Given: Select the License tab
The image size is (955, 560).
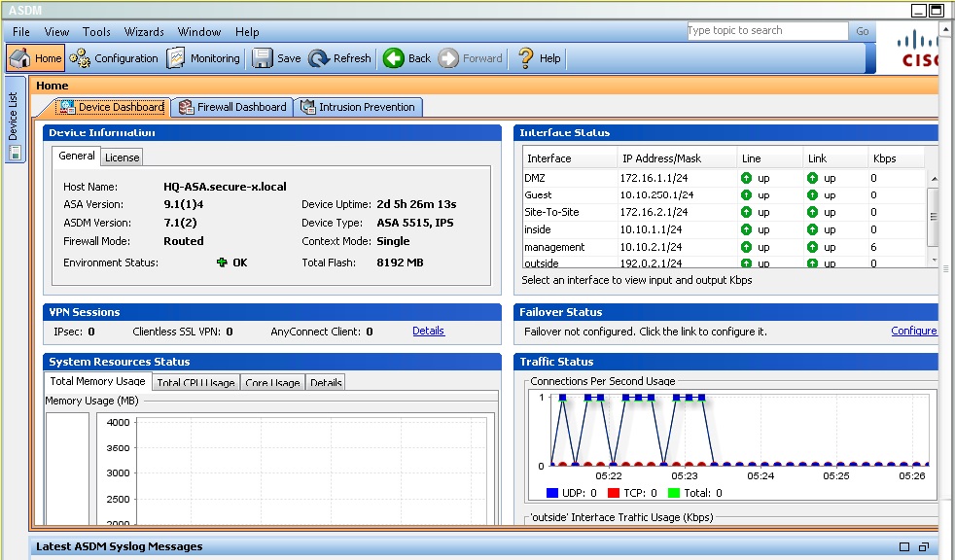Looking at the screenshot, I should tap(122, 157).
